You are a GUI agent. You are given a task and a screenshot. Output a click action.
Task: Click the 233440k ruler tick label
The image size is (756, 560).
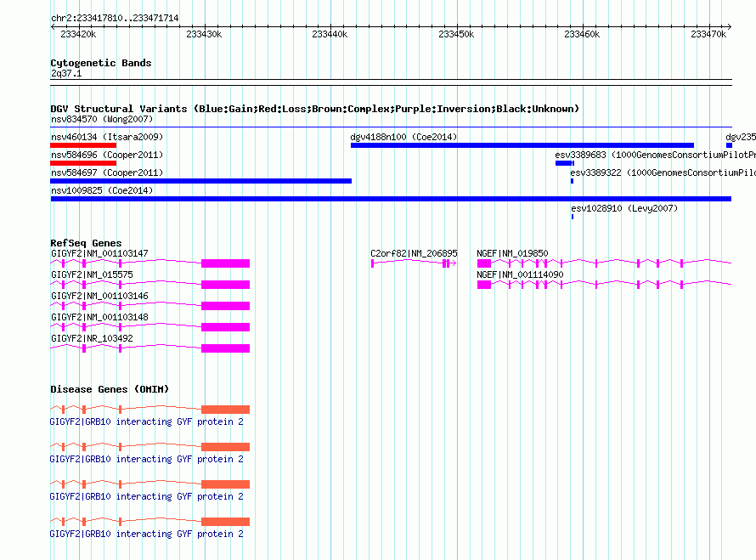(330, 34)
